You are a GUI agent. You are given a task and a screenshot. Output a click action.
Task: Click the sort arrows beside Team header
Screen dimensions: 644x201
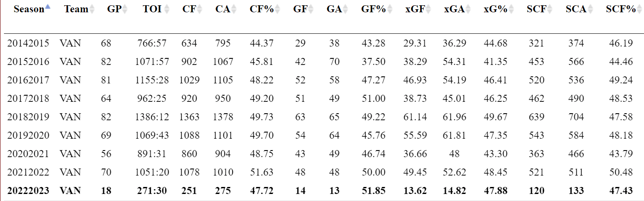pyautogui.click(x=92, y=10)
